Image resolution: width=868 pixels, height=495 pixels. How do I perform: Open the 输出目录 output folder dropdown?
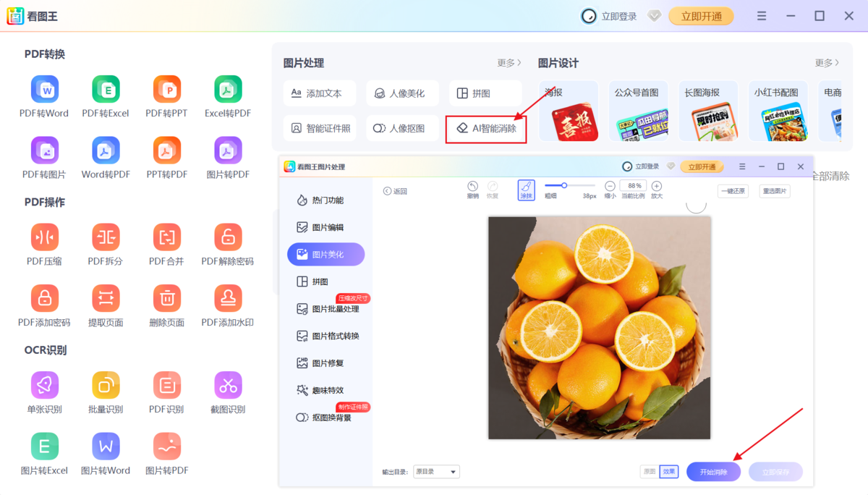coord(437,471)
